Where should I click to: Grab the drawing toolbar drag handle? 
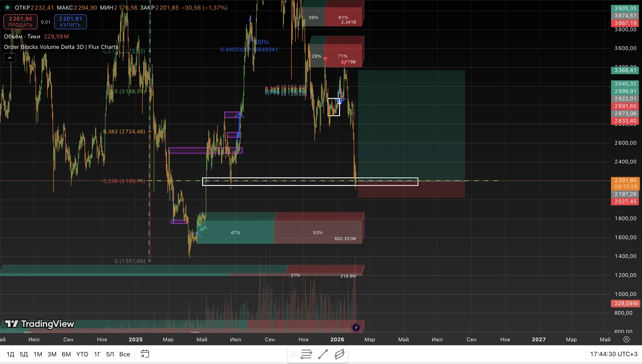pos(293,354)
